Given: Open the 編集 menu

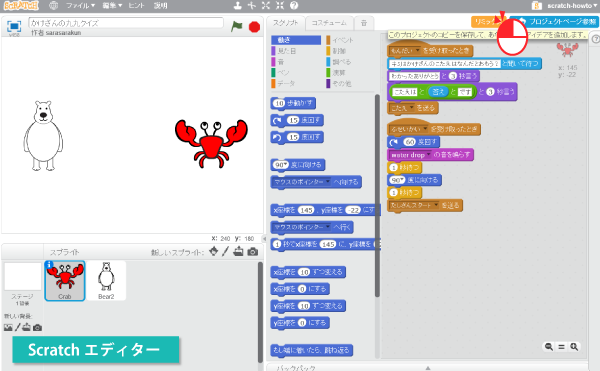Looking at the screenshot, I should 112,5.
